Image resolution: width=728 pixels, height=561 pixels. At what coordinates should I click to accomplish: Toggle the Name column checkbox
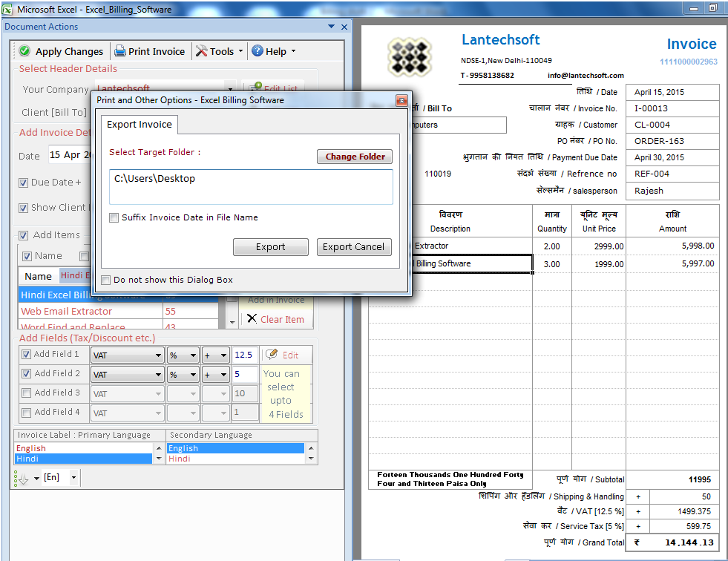[x=27, y=256]
